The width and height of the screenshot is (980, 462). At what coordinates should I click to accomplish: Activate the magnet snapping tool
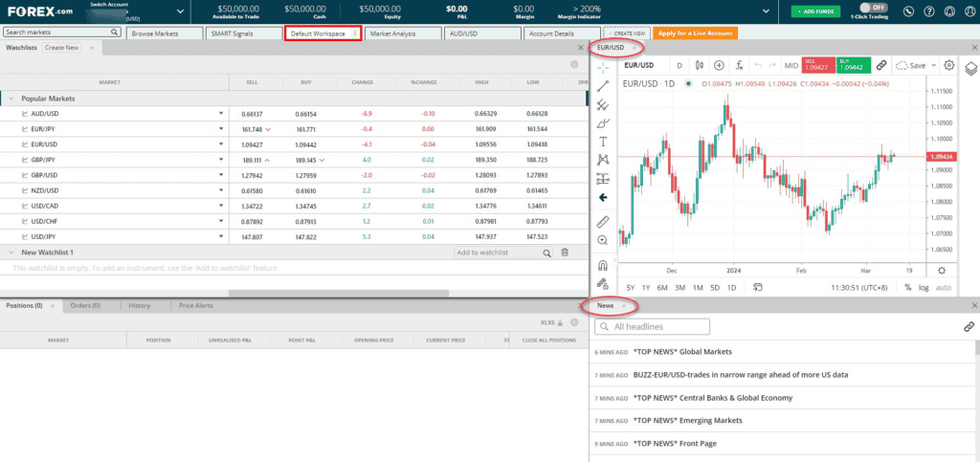pyautogui.click(x=603, y=265)
